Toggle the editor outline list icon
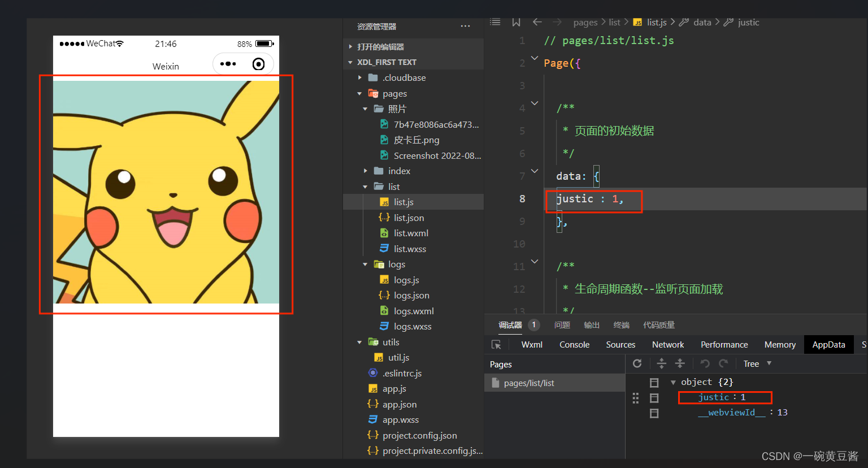 point(495,22)
